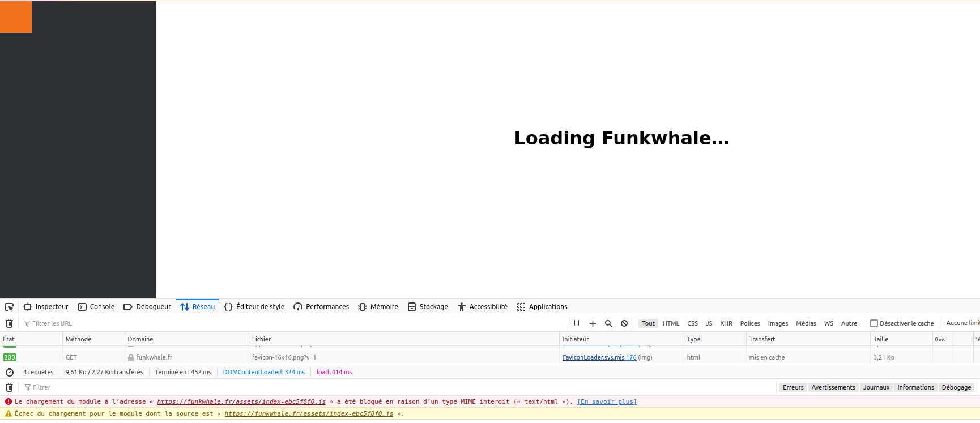Sort by the Initiateur column header
This screenshot has width=980, height=423.
click(x=621, y=339)
